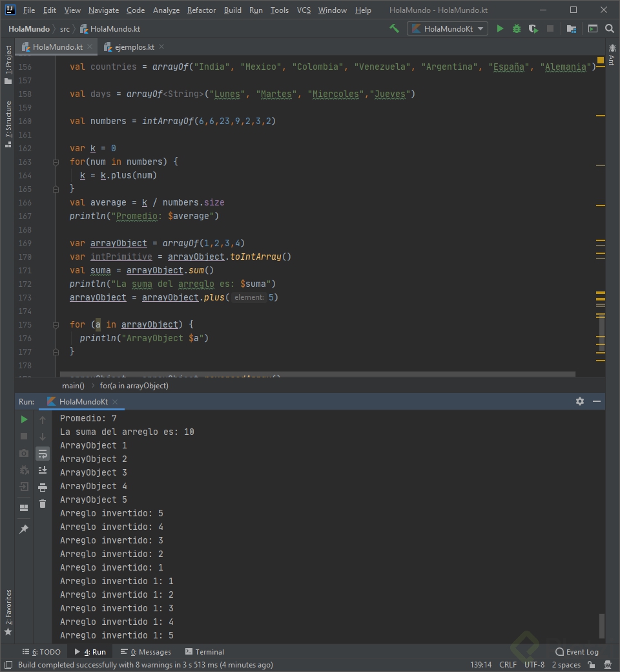
Task: Start debugging with the bug icon
Action: [x=517, y=28]
